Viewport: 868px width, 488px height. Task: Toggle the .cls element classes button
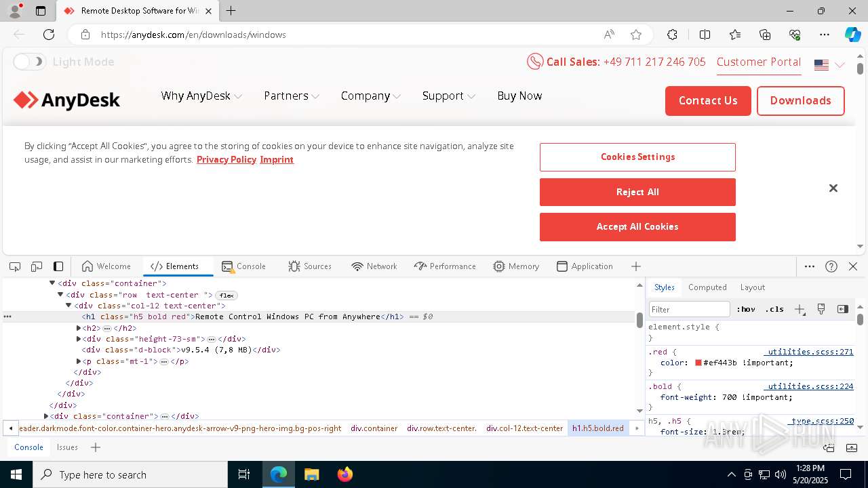774,309
